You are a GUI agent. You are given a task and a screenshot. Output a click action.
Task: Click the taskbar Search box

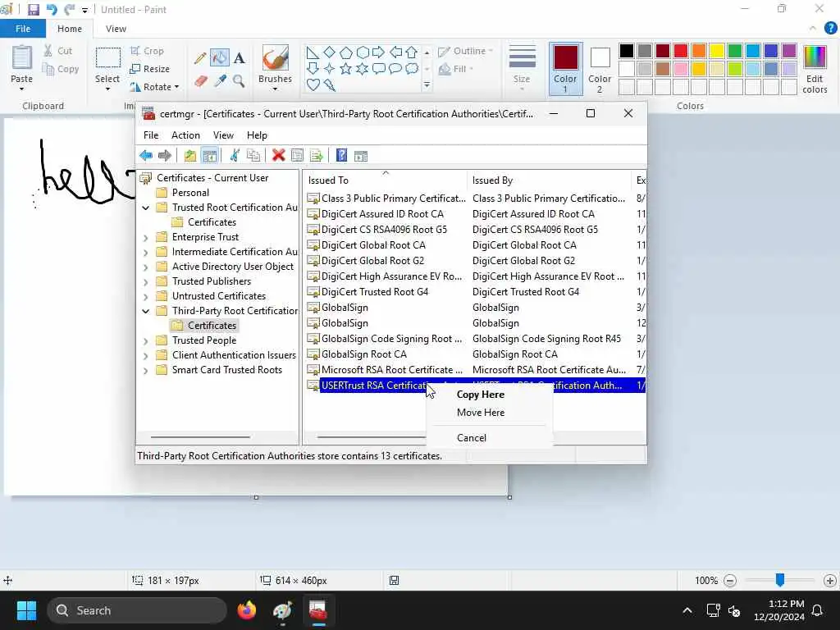[x=137, y=610]
